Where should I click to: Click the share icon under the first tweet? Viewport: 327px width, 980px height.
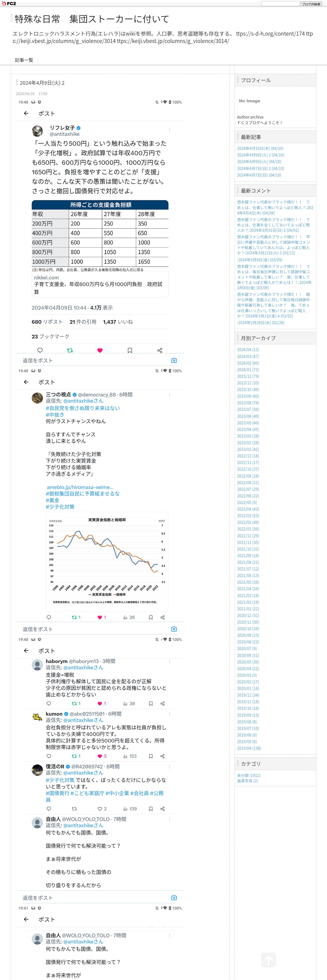[160, 350]
